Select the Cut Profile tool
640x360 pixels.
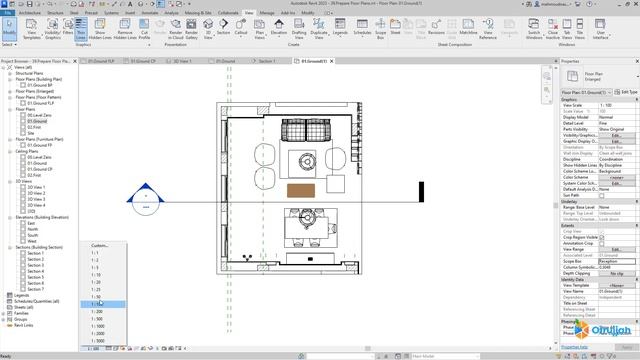click(x=144, y=29)
